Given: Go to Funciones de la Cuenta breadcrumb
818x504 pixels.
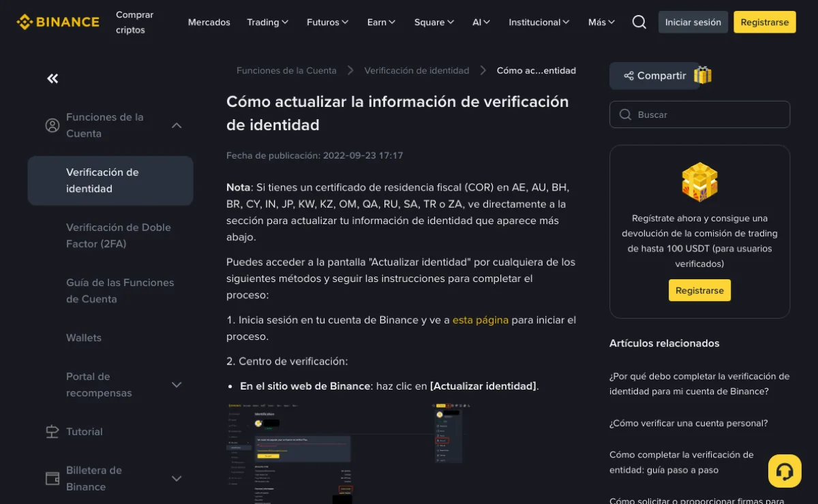Looking at the screenshot, I should tap(286, 71).
